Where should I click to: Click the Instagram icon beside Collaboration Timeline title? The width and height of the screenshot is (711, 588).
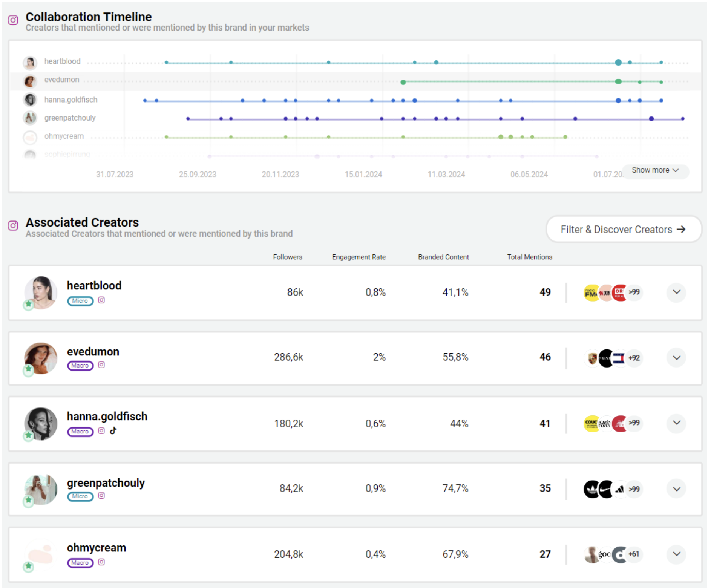[x=13, y=20]
